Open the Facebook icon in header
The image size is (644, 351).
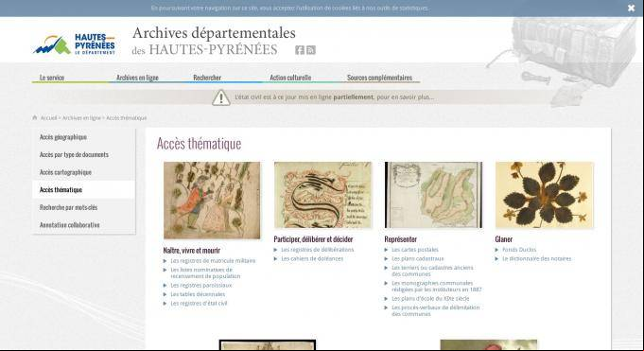pos(300,50)
